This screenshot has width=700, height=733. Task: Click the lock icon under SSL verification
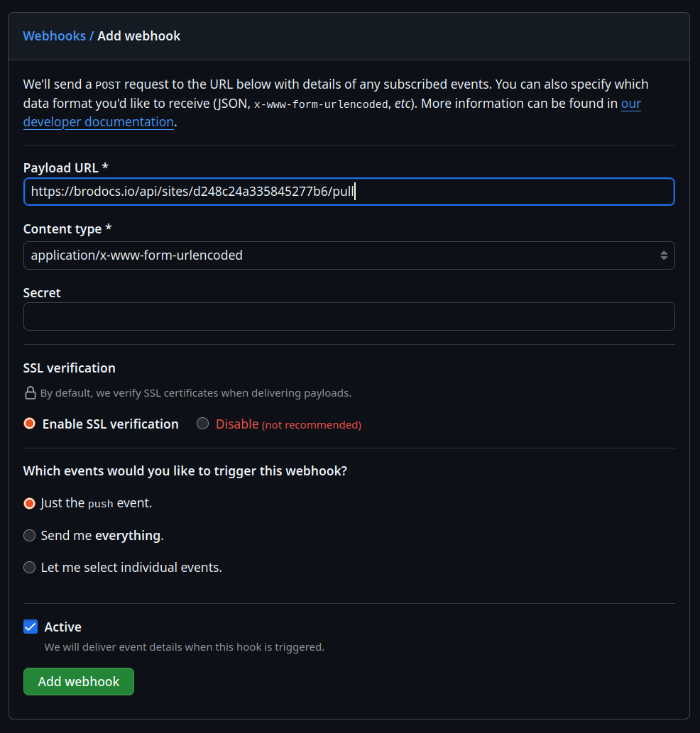(31, 393)
